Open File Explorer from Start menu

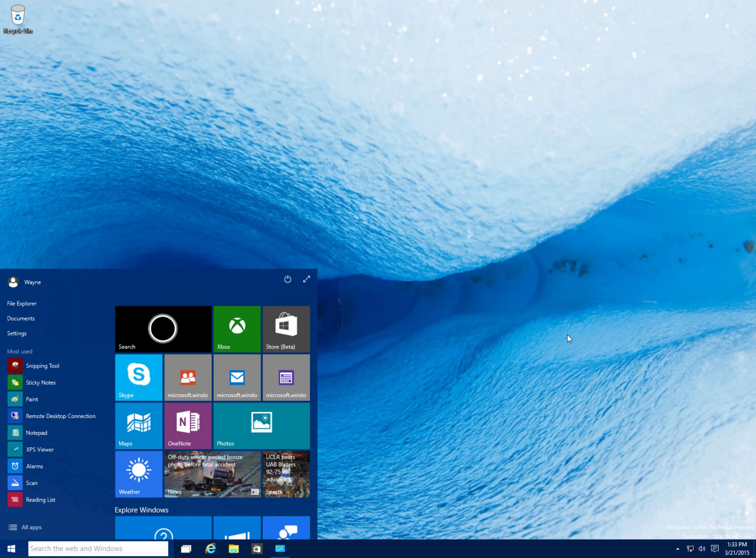pos(22,303)
